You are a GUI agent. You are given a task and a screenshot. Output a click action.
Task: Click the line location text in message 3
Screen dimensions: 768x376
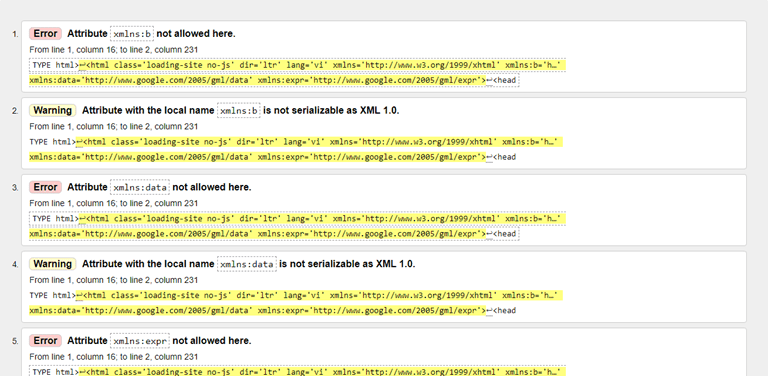point(114,203)
